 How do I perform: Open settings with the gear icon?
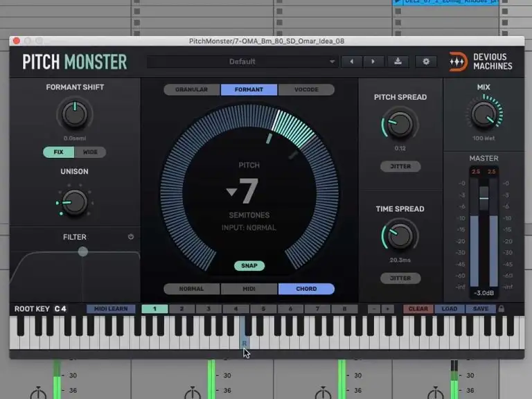tap(426, 62)
